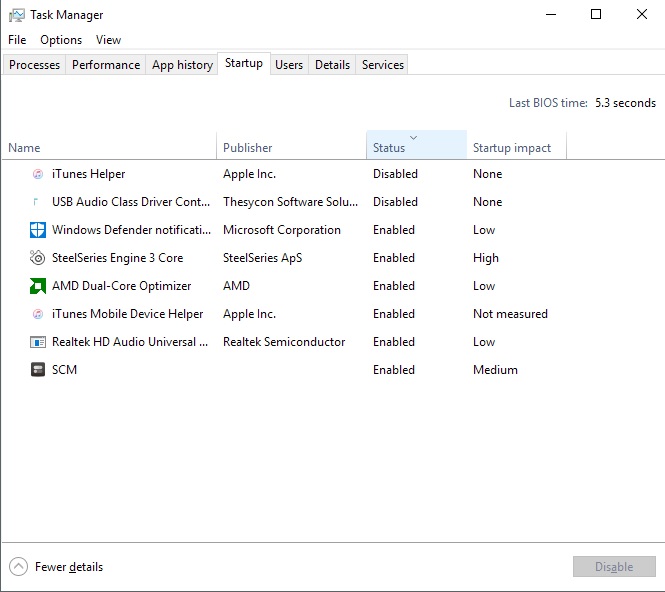Click Disabled status of iTunes Helper
The height and width of the screenshot is (592, 665).
click(x=395, y=174)
